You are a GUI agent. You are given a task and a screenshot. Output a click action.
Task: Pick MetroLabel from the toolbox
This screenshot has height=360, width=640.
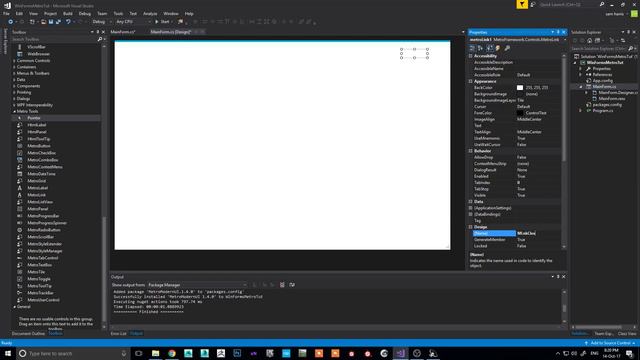click(x=38, y=188)
